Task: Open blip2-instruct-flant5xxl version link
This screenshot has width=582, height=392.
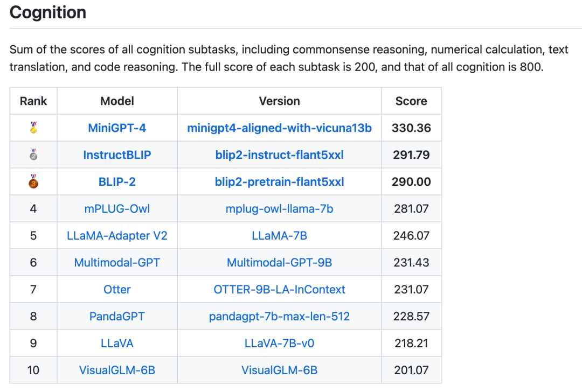Action: click(279, 155)
